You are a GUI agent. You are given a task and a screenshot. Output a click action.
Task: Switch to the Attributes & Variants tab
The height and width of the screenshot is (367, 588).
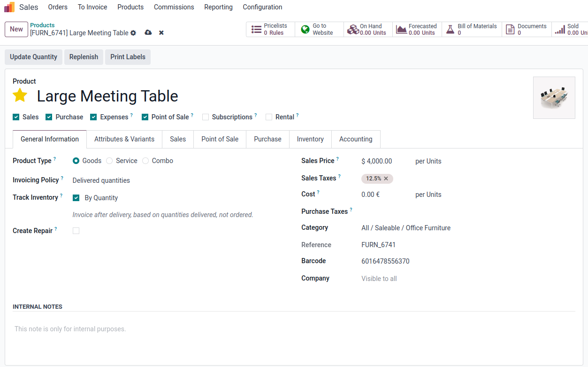(124, 139)
